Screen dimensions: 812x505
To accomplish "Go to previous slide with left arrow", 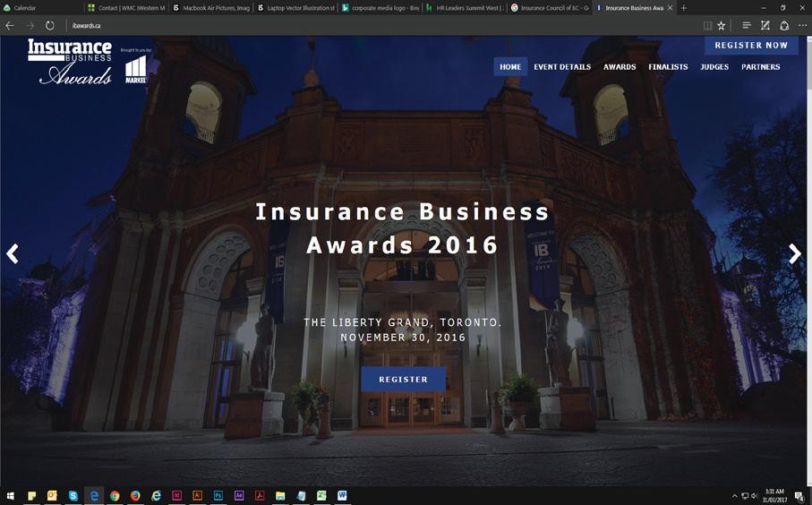I will [13, 253].
